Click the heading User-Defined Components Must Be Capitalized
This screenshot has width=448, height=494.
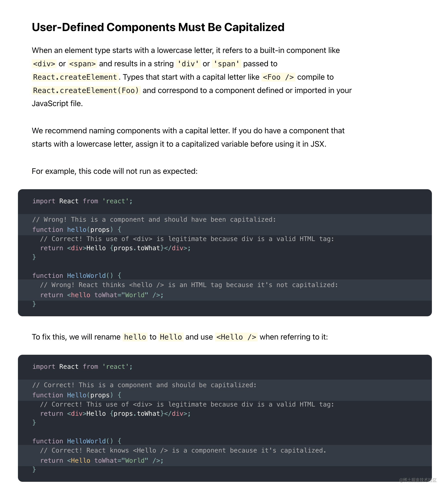[x=158, y=27]
